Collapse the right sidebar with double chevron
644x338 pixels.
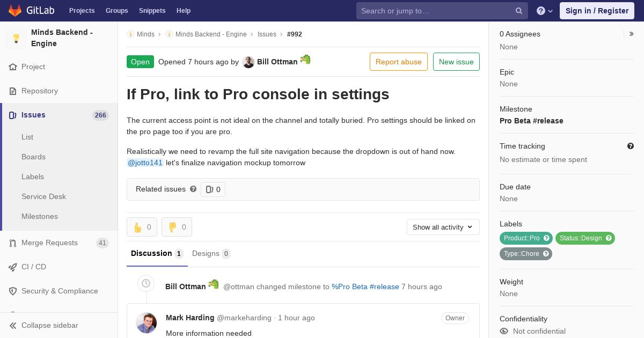click(x=632, y=34)
